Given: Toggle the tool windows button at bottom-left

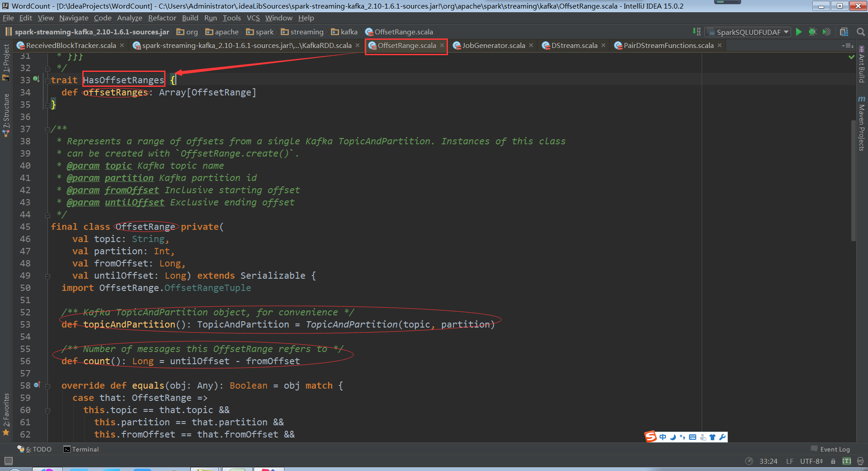Looking at the screenshot, I should pyautogui.click(x=8, y=461).
